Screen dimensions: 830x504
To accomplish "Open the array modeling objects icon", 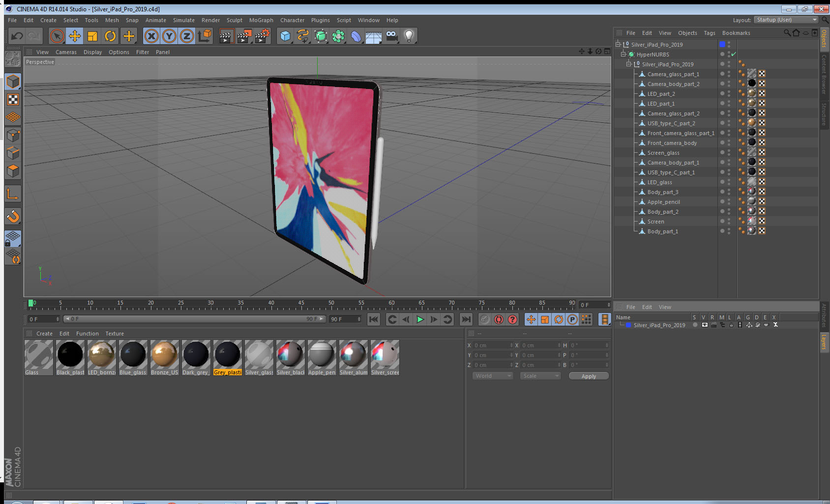I will 338,36.
